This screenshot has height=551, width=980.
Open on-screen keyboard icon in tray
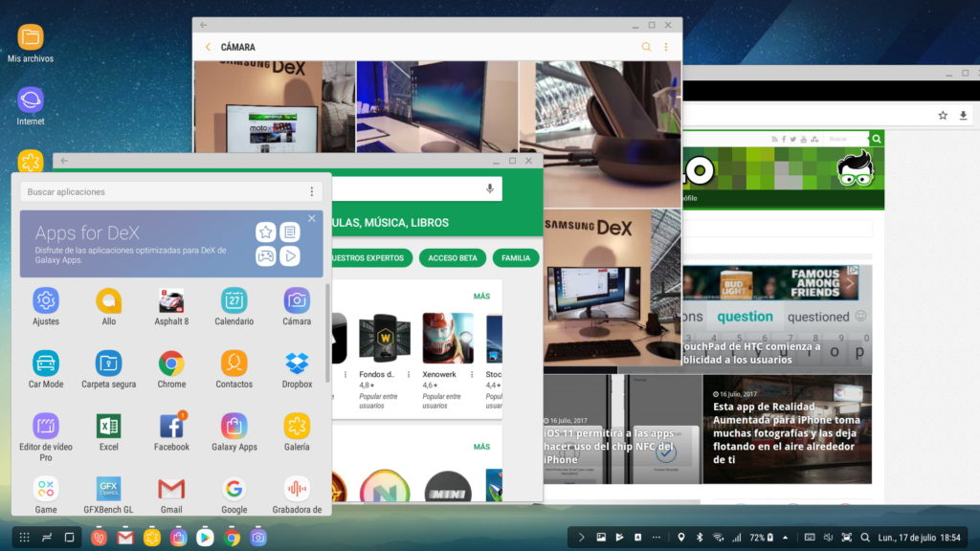pyautogui.click(x=810, y=538)
